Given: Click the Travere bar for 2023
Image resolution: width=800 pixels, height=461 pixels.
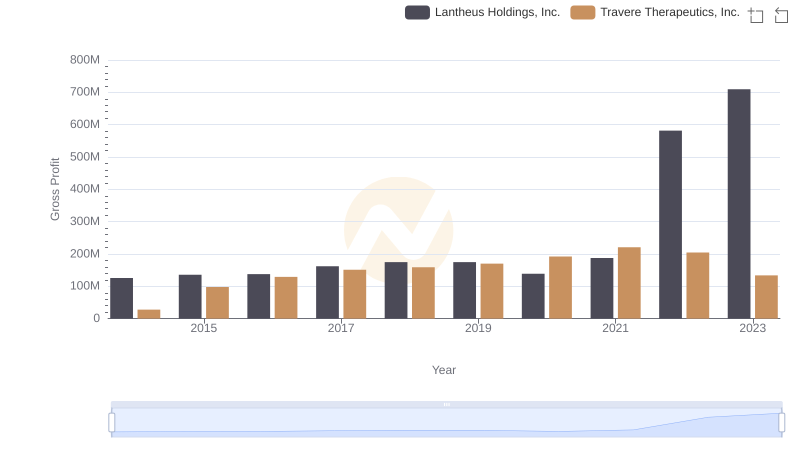Looking at the screenshot, I should [x=766, y=297].
